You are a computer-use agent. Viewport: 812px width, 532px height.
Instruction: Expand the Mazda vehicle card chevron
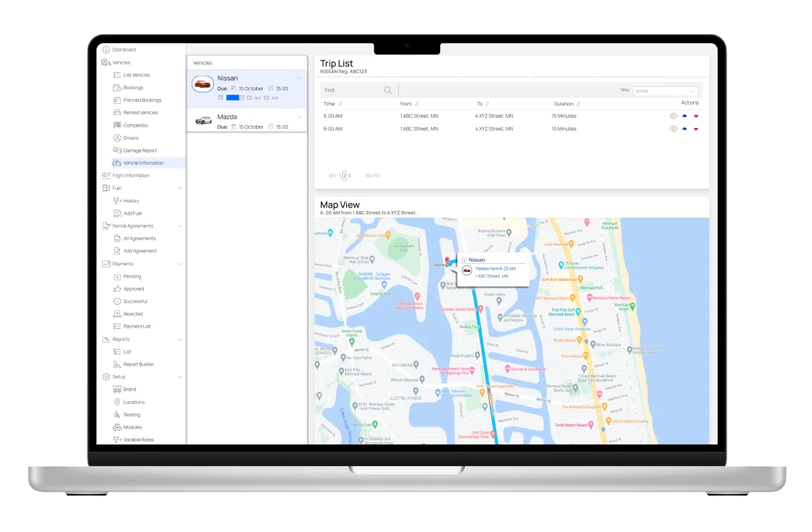point(299,117)
